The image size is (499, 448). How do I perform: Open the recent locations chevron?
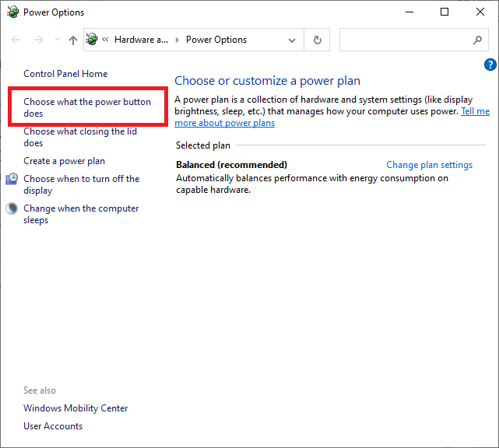(56, 40)
